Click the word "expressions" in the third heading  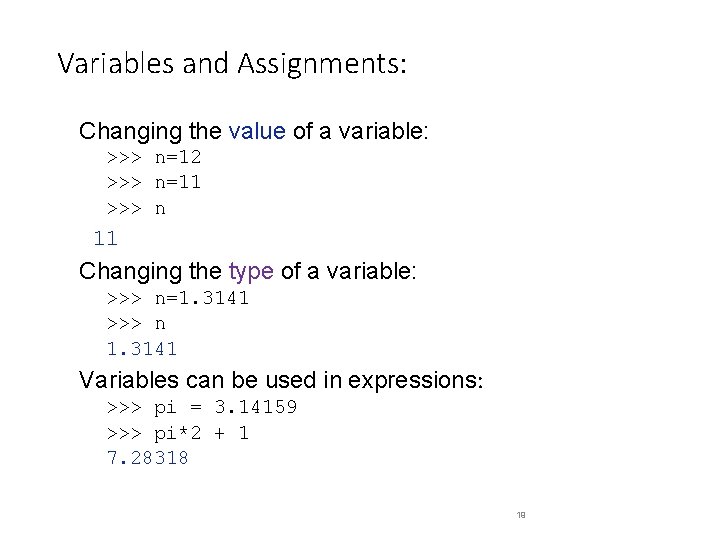click(415, 380)
